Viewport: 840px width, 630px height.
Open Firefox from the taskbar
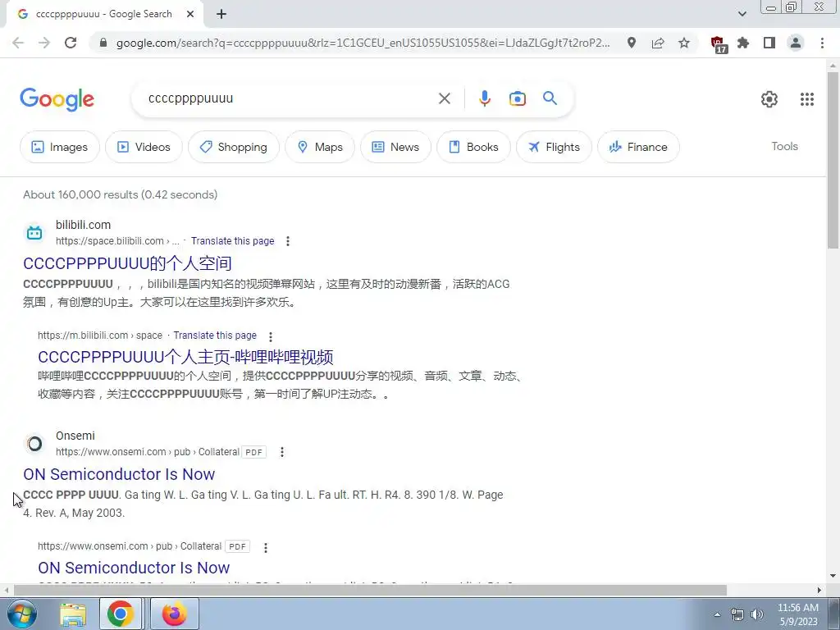[x=175, y=614]
